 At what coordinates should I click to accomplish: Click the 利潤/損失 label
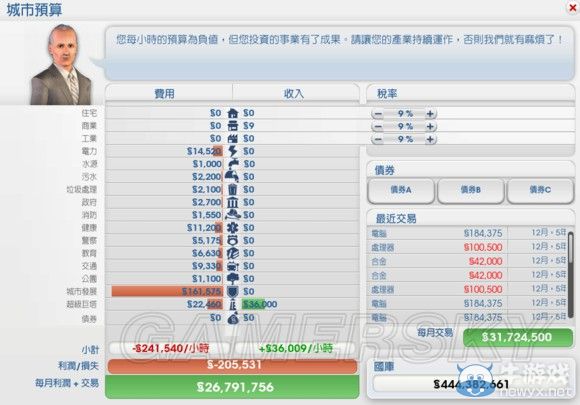coord(78,365)
